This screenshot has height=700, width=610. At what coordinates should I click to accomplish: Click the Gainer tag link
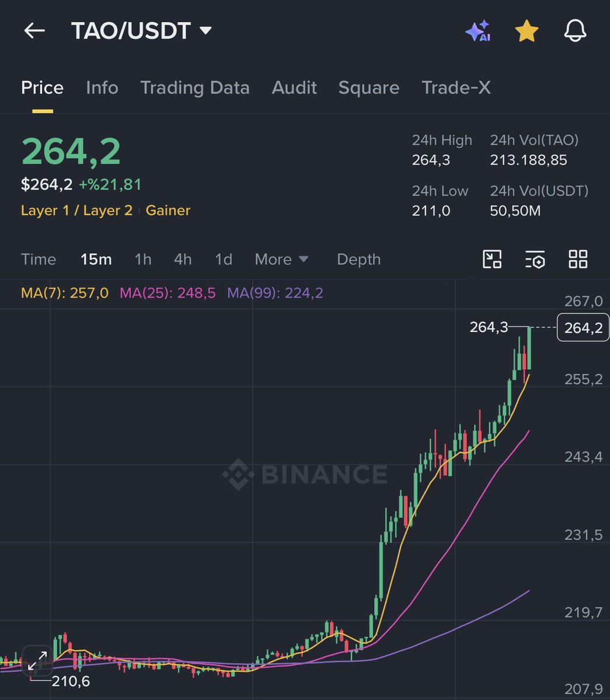coord(168,211)
